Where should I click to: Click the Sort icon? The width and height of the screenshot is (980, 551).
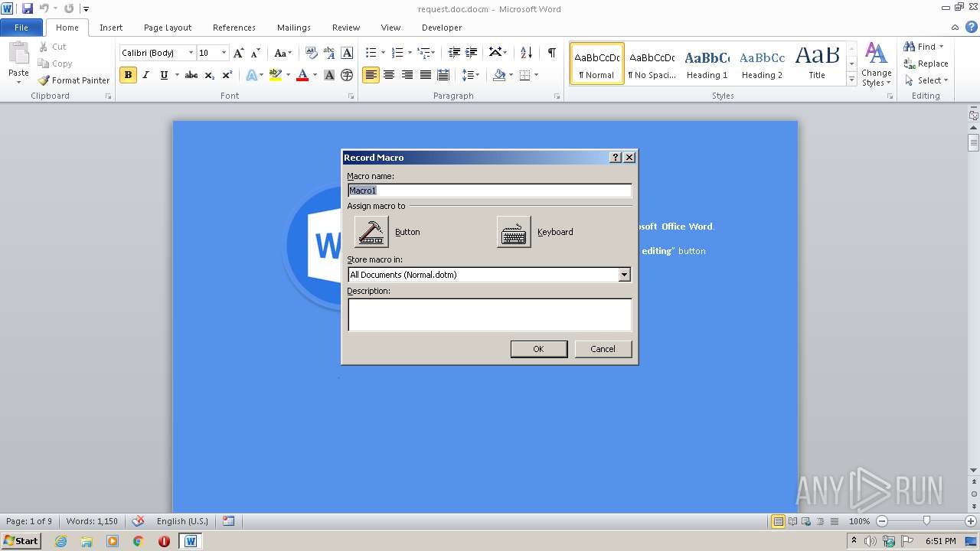526,53
